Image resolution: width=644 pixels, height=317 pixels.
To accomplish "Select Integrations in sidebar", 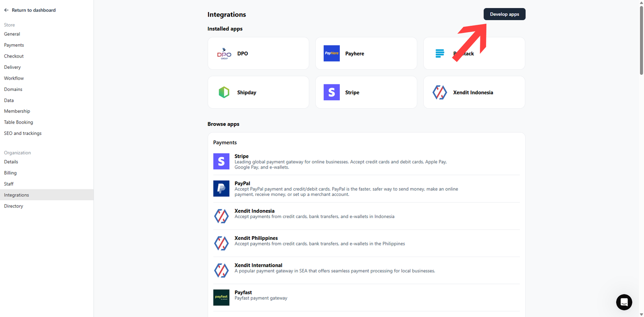I will pyautogui.click(x=47, y=195).
